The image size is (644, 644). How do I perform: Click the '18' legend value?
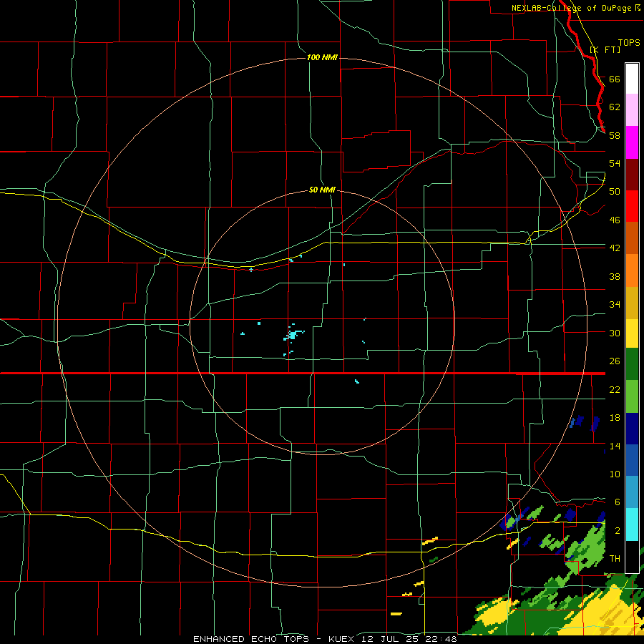click(615, 418)
